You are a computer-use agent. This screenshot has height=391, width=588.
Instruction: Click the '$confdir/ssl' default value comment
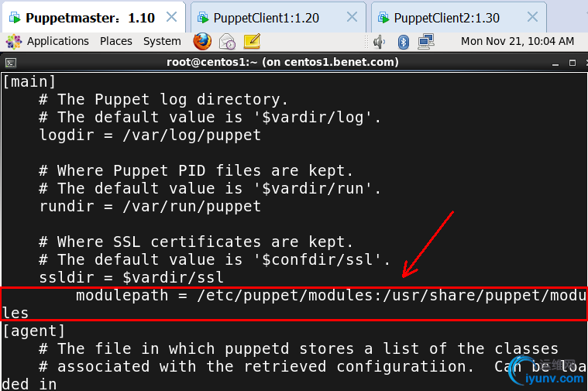[215, 260]
